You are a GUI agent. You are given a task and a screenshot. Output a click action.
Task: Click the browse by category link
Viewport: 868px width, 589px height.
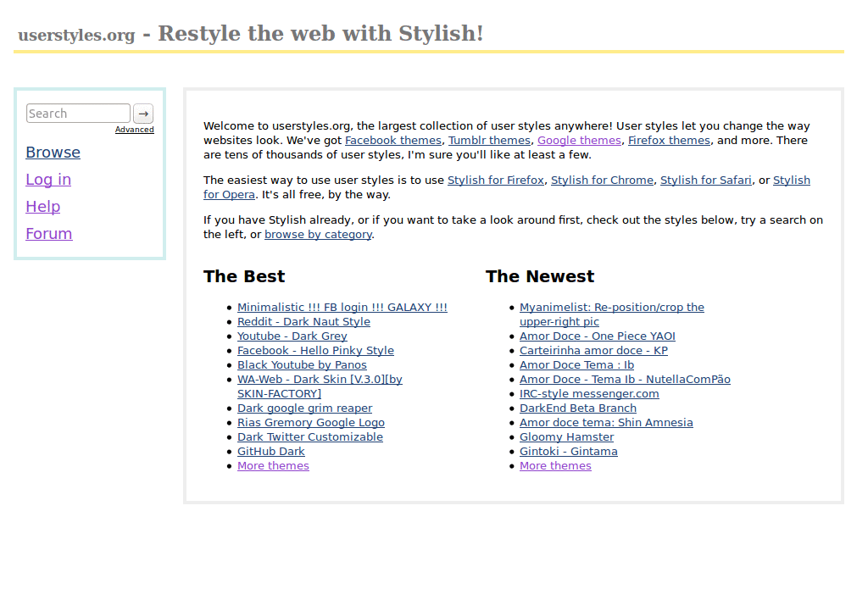pos(319,235)
